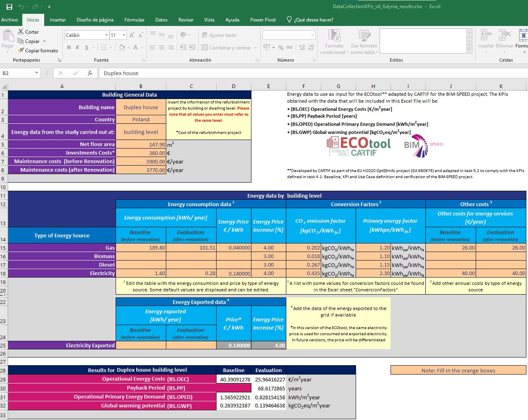528x420 pixels.
Task: Click the Select All corner triangle
Action: click(4, 86)
